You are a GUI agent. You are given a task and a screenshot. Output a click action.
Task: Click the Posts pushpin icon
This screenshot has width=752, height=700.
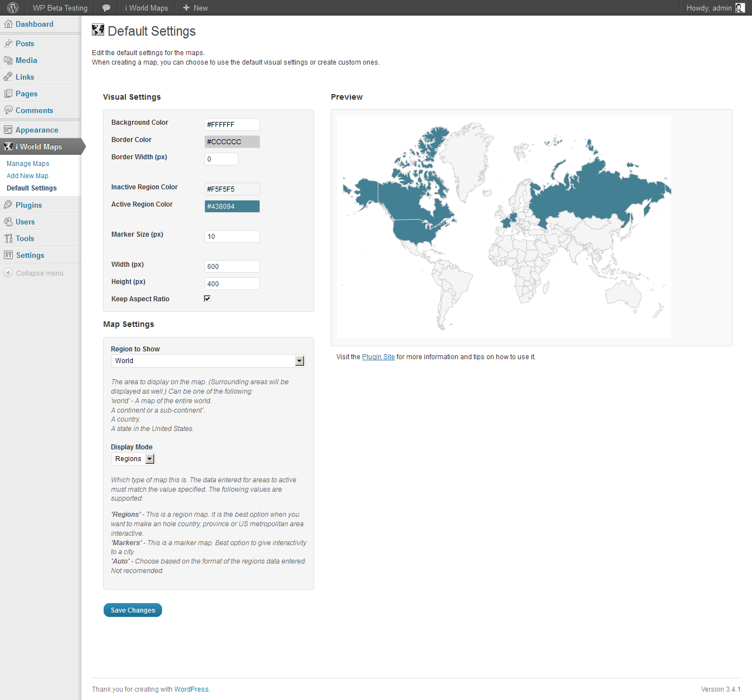[8, 43]
